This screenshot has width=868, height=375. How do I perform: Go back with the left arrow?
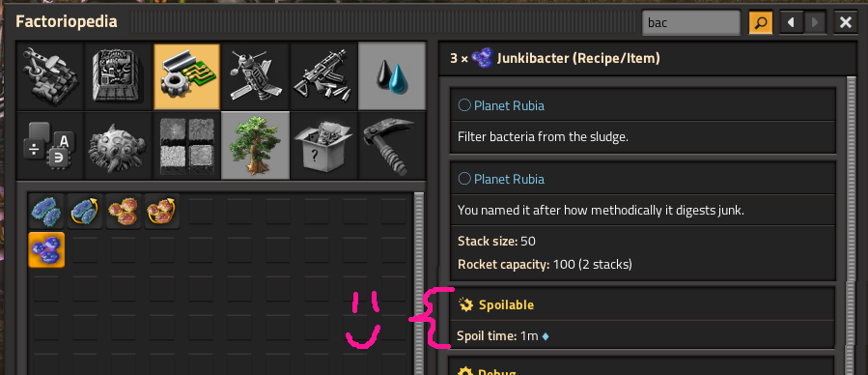791,22
